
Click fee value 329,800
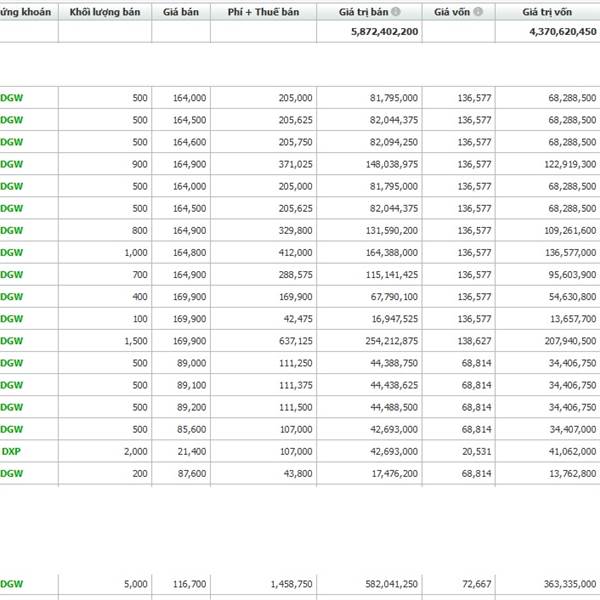(295, 230)
